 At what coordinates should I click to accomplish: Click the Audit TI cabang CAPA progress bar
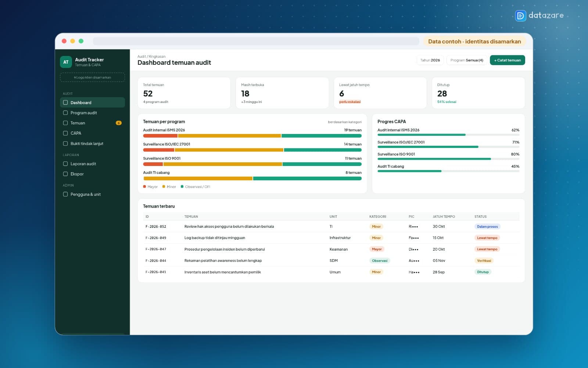[448, 171]
